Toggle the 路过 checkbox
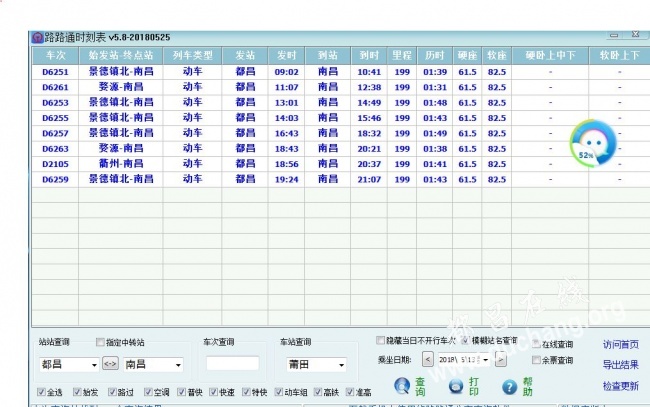This screenshot has height=407, width=650. click(x=112, y=392)
